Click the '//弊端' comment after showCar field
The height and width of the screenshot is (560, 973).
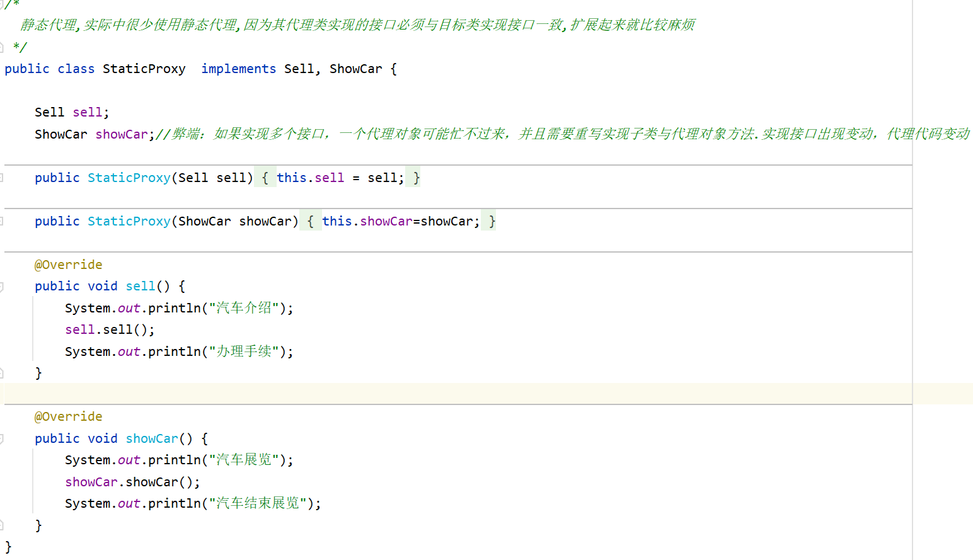(x=563, y=134)
